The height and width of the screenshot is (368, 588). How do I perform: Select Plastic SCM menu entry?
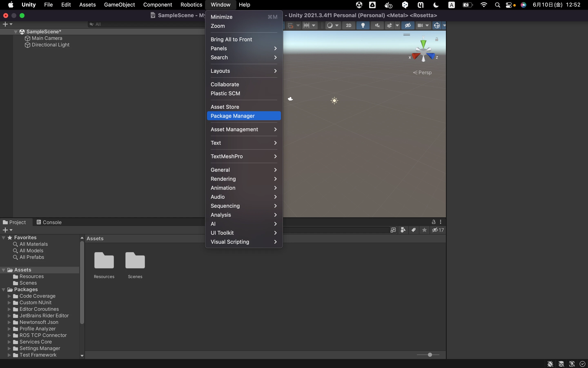pyautogui.click(x=244, y=93)
